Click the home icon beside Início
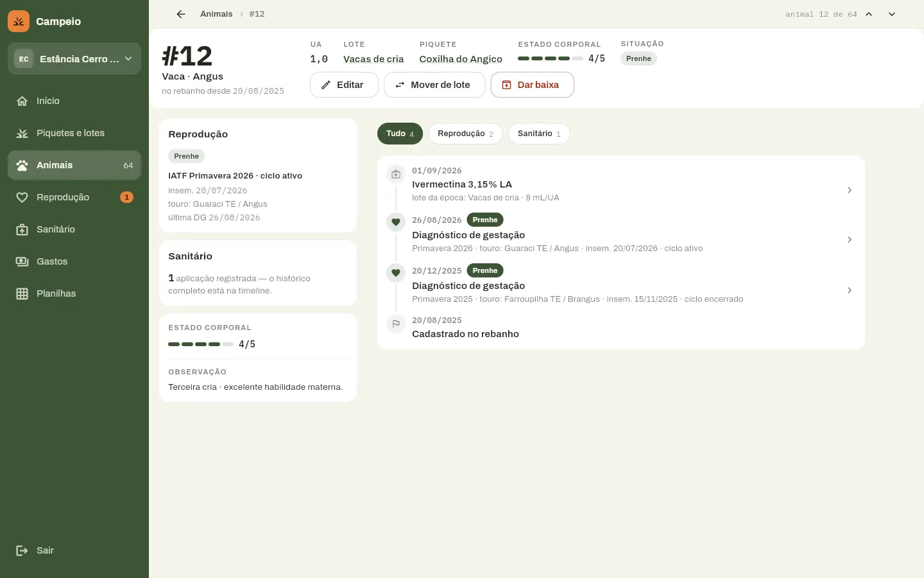The width and height of the screenshot is (924, 578). click(22, 101)
